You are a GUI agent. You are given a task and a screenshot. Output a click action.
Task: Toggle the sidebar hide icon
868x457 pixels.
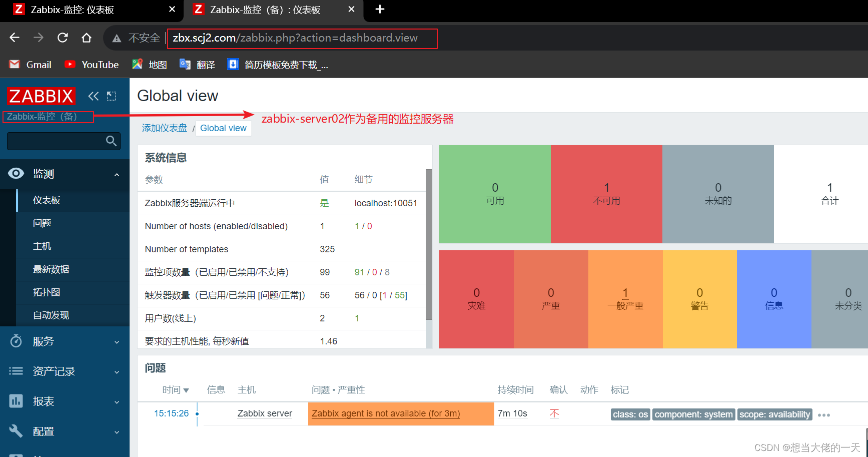(112, 96)
